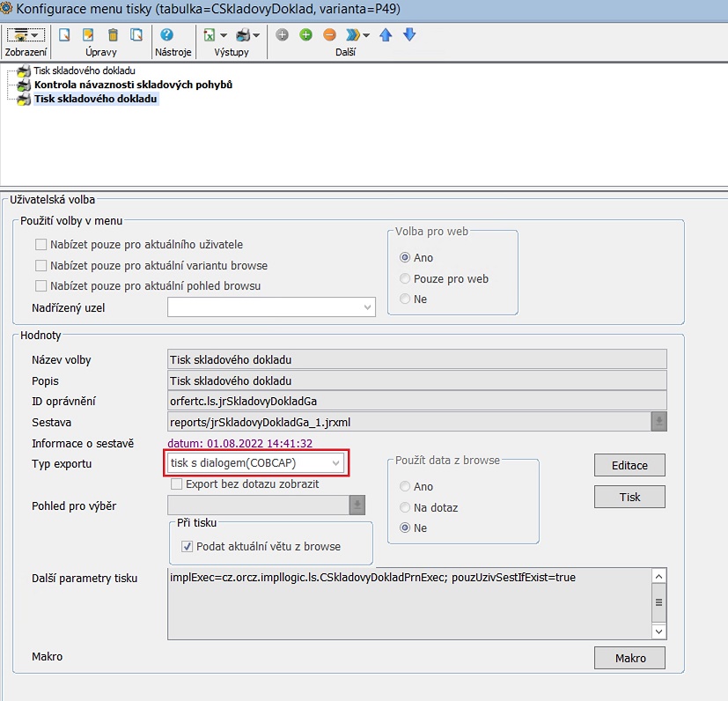This screenshot has height=701, width=728.
Task: Select Kontrola návaznosti skladových pohybů tree item
Action: pyautogui.click(x=133, y=85)
